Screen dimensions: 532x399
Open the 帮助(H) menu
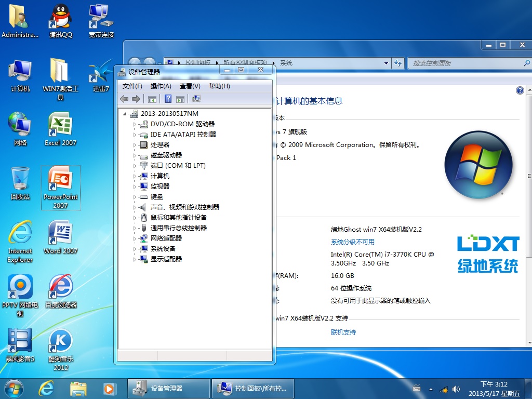[219, 86]
